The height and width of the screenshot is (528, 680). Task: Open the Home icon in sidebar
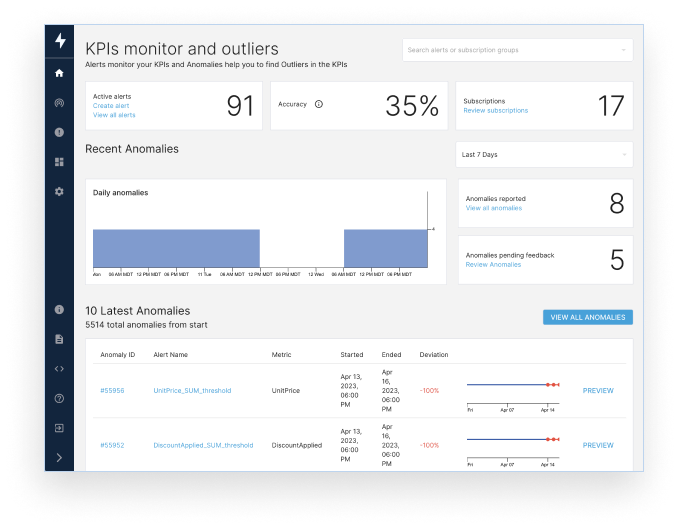click(x=59, y=73)
